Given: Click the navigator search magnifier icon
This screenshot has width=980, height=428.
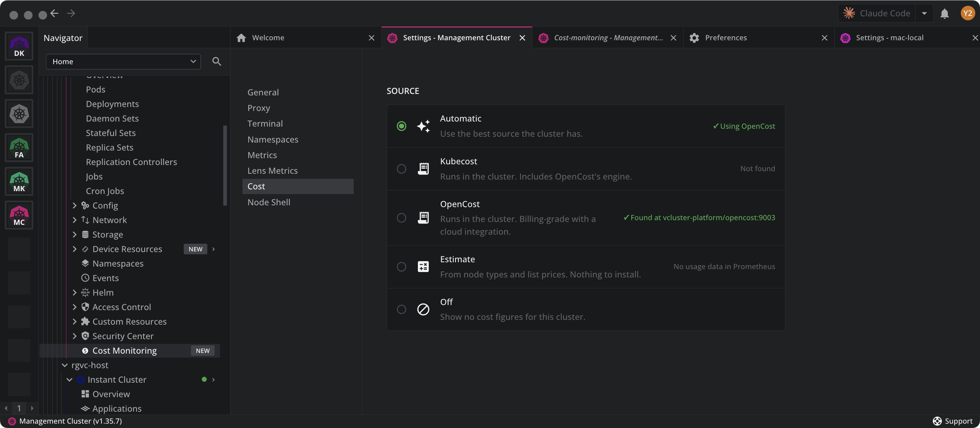Looking at the screenshot, I should coord(216,61).
